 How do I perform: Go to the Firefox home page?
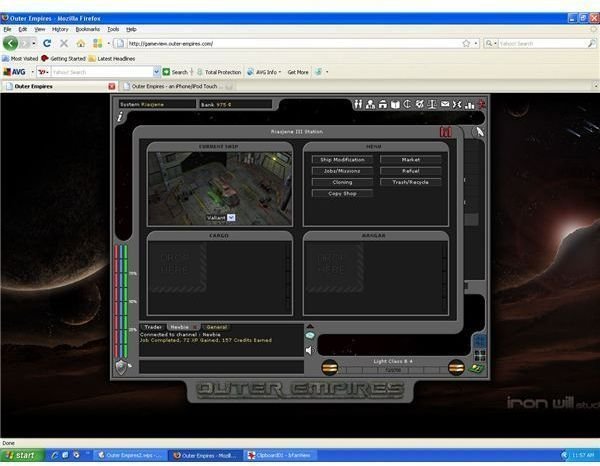(x=81, y=43)
